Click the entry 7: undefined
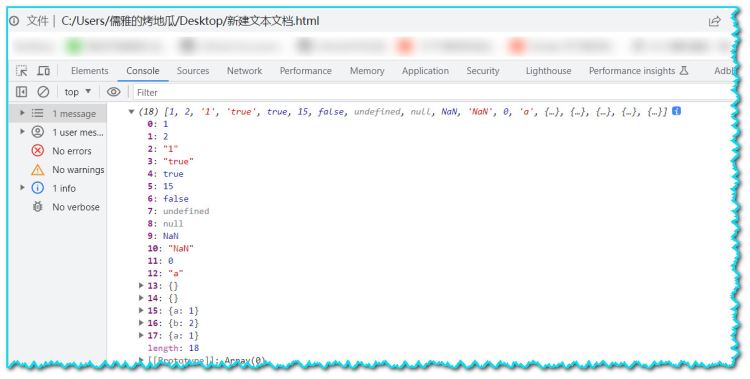 178,211
